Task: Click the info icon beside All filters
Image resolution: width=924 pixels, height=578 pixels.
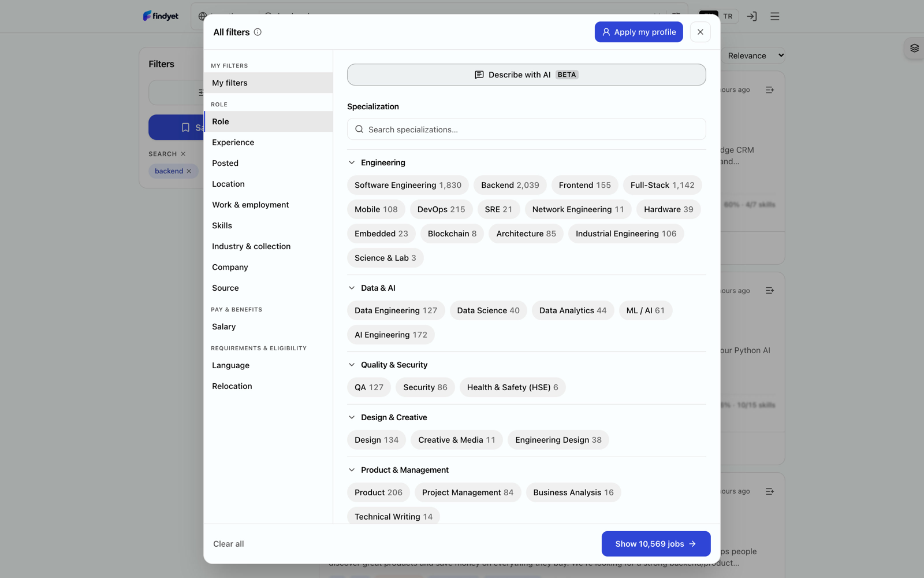Action: coord(258,32)
